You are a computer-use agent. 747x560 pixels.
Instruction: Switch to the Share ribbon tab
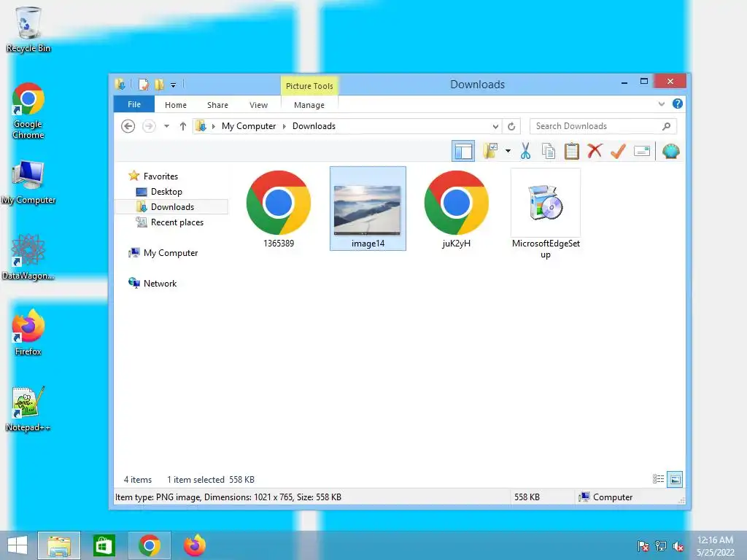(x=217, y=105)
